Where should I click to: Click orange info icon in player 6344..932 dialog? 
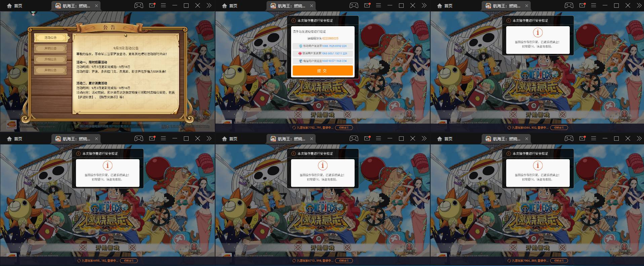[537, 33]
